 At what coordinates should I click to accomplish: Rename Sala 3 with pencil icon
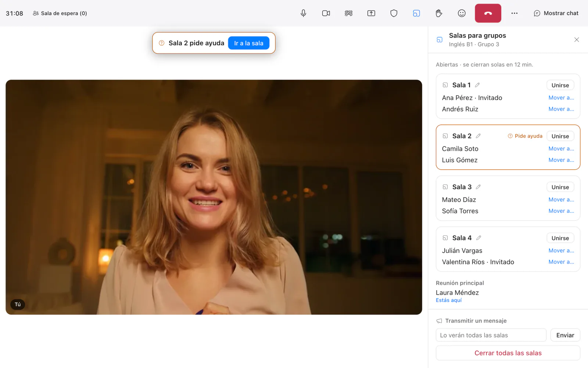pos(478,187)
